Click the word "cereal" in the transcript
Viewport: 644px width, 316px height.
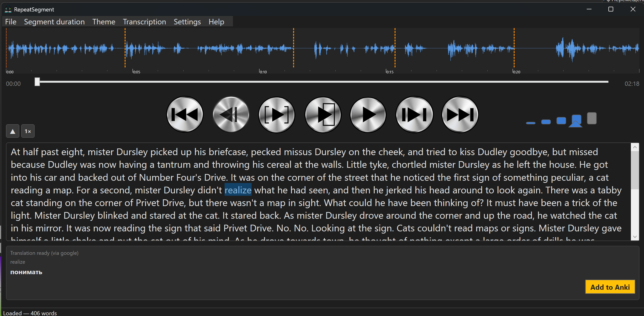click(279, 165)
